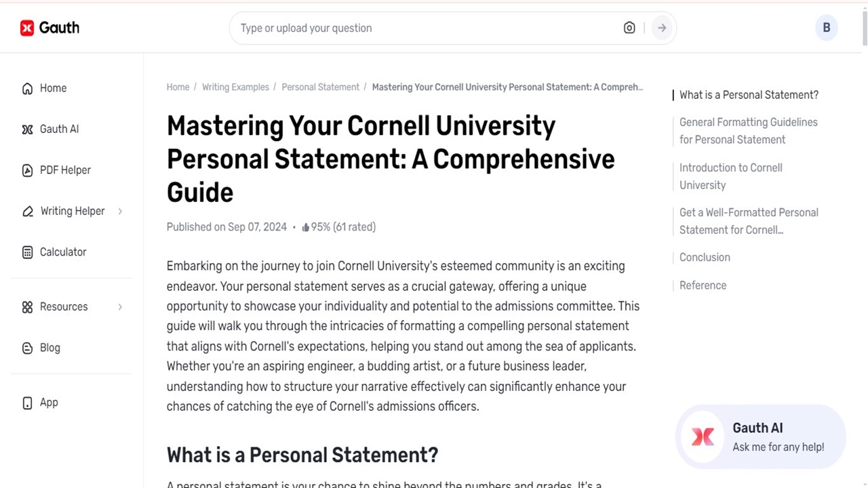
Task: Select the Home icon in the sidebar
Action: [x=27, y=88]
